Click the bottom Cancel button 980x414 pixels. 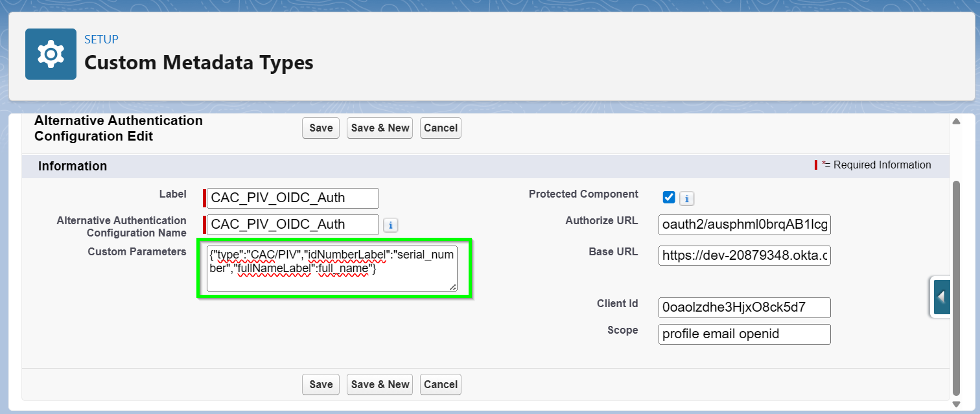(440, 384)
